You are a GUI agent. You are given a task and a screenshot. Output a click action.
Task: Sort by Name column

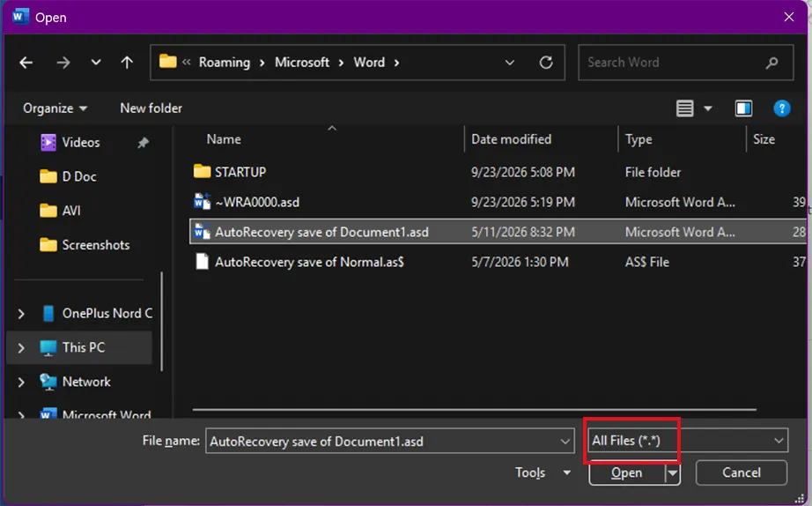pyautogui.click(x=224, y=139)
